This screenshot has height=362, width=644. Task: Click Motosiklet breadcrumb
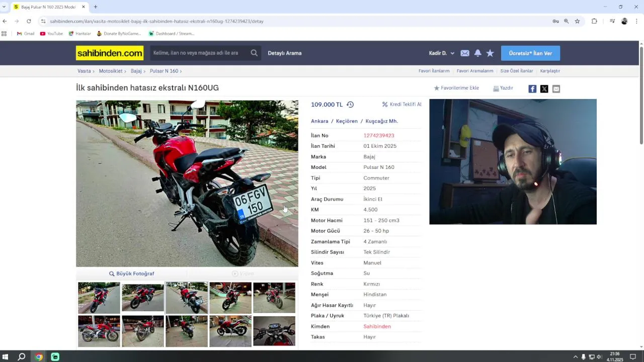pyautogui.click(x=111, y=71)
